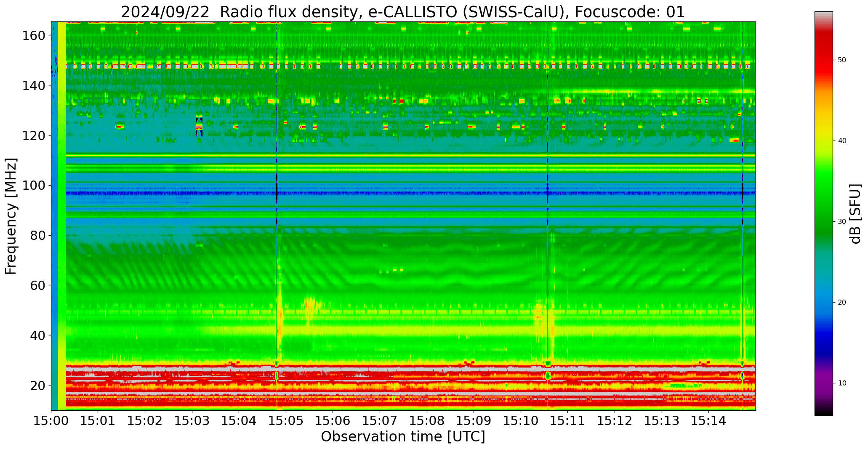Click the 120 MHz frequency tick label

pyautogui.click(x=34, y=135)
